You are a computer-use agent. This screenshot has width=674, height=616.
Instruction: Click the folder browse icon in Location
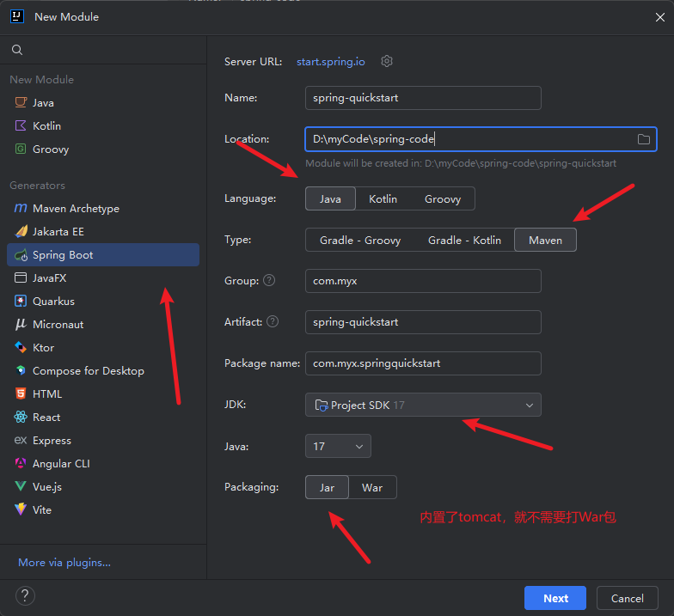(x=643, y=139)
